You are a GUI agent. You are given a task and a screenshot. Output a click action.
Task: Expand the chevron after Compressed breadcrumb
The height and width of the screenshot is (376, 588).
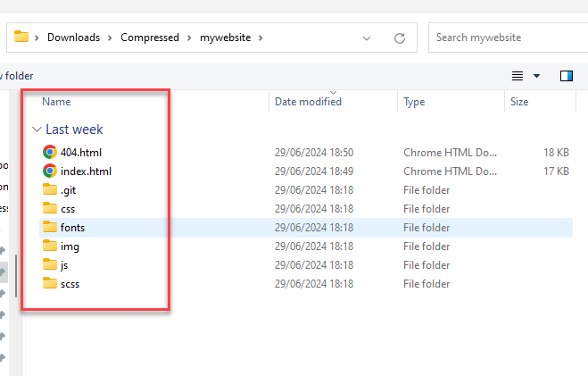coord(189,38)
